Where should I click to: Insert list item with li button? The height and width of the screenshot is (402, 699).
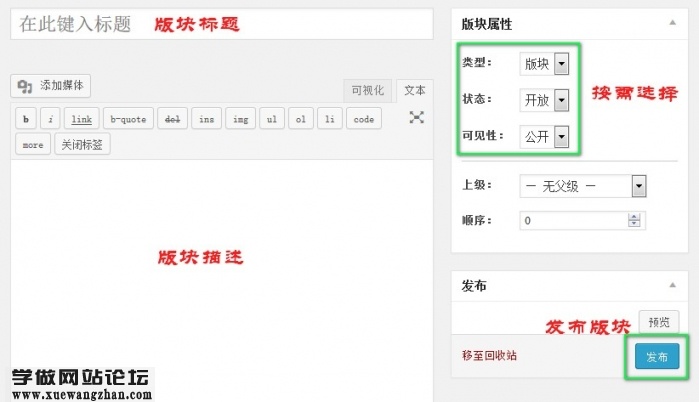click(x=330, y=119)
